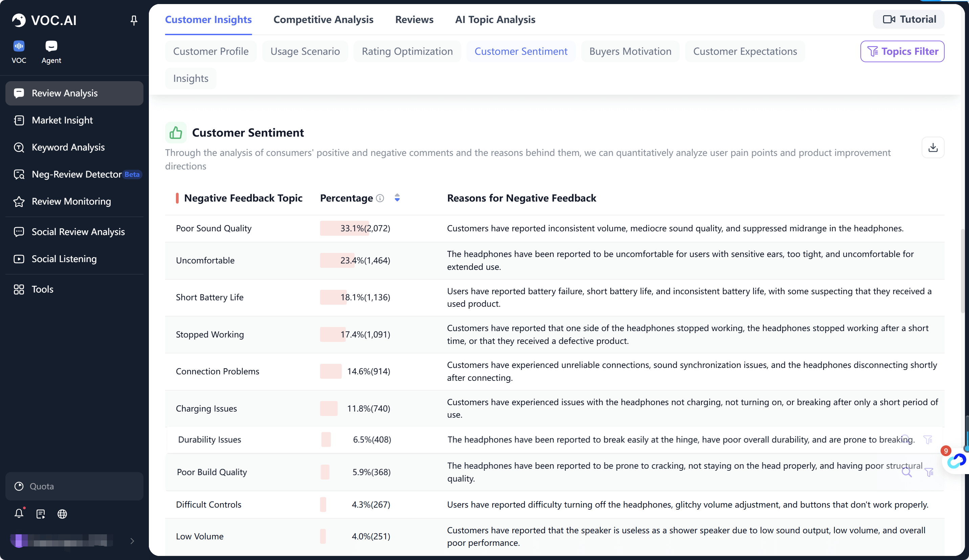Open the Topics Filter
The width and height of the screenshot is (969, 560).
[902, 51]
